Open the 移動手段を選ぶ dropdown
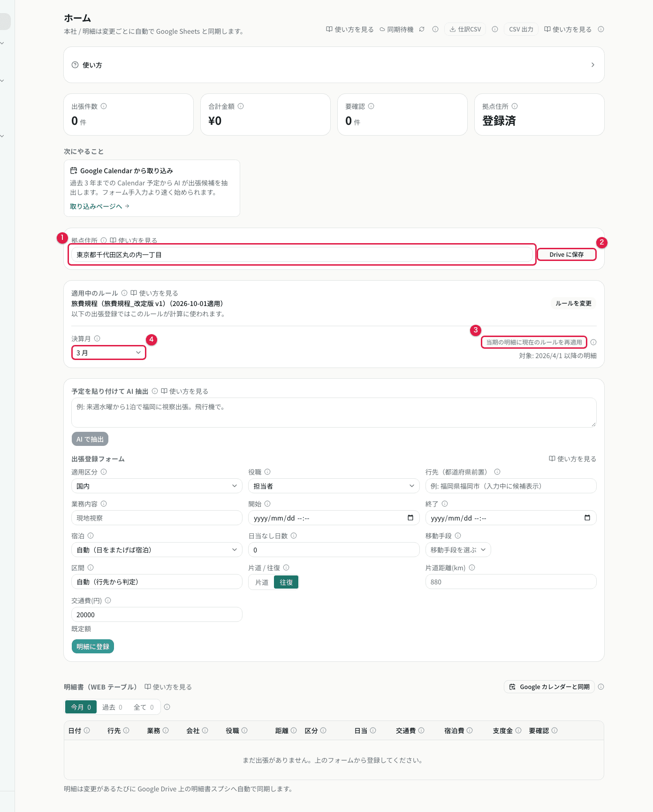The width and height of the screenshot is (653, 812). 458,550
